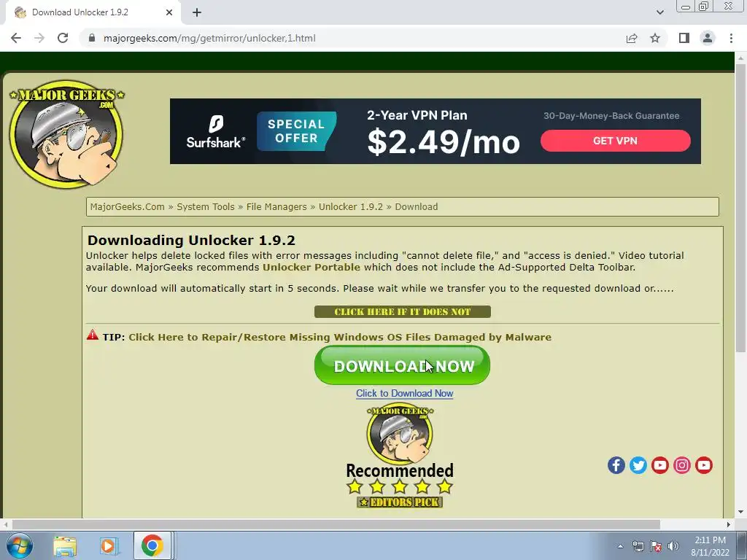Open the first YouTube icon next to Twitter
747x560 pixels.
click(659, 465)
